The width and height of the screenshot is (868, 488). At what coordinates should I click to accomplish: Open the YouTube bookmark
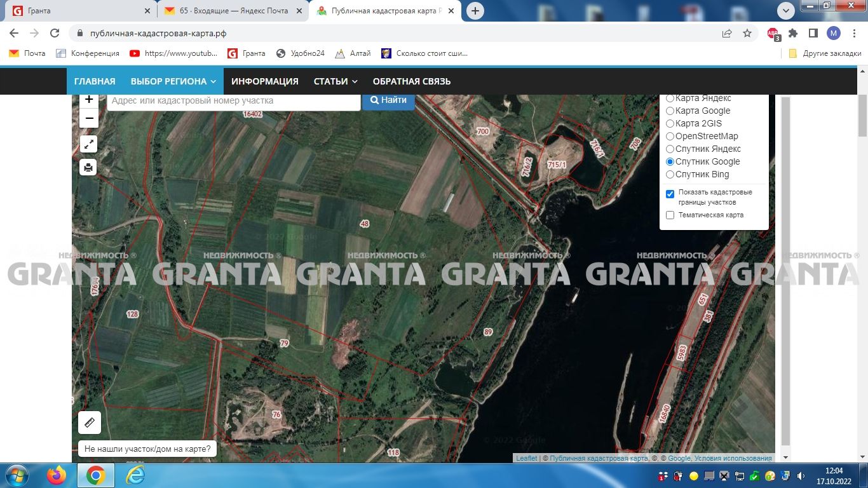click(173, 53)
